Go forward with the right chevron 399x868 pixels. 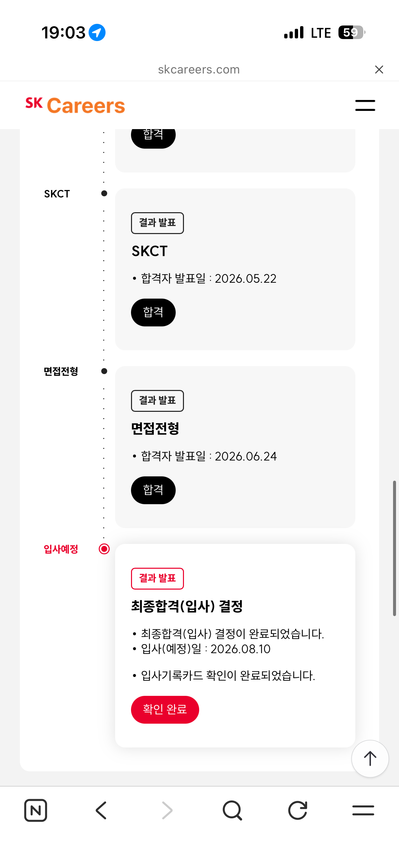[x=167, y=810]
